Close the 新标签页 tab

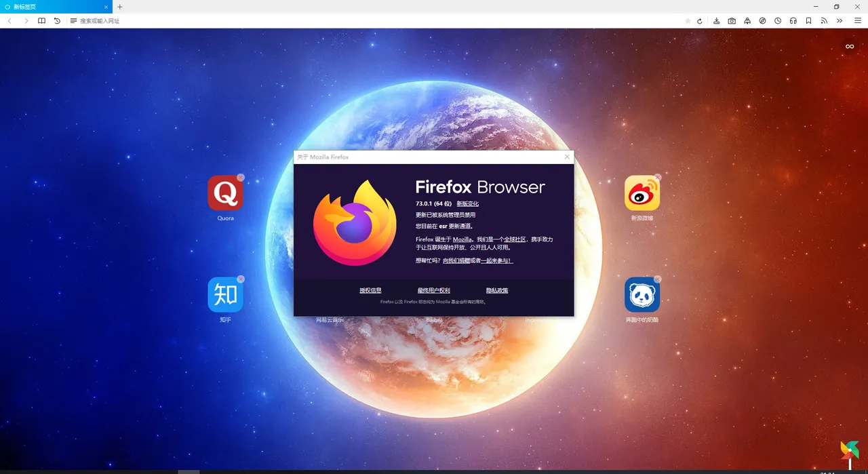(106, 7)
